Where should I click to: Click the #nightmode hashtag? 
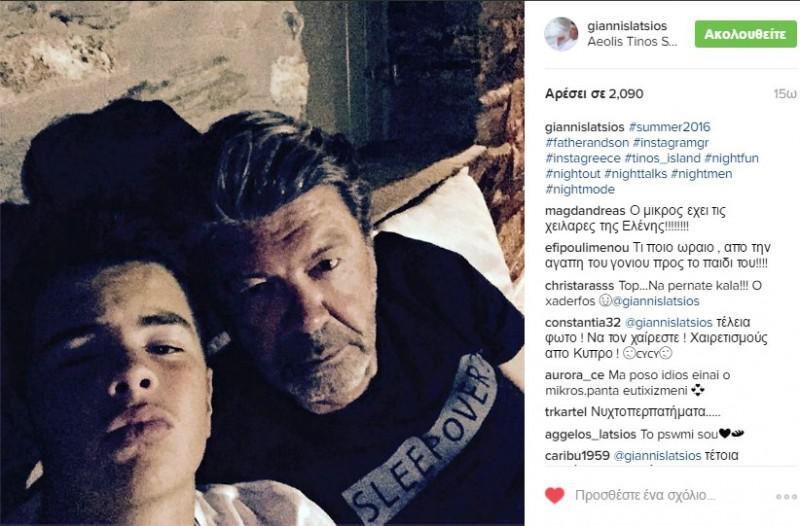(x=580, y=190)
